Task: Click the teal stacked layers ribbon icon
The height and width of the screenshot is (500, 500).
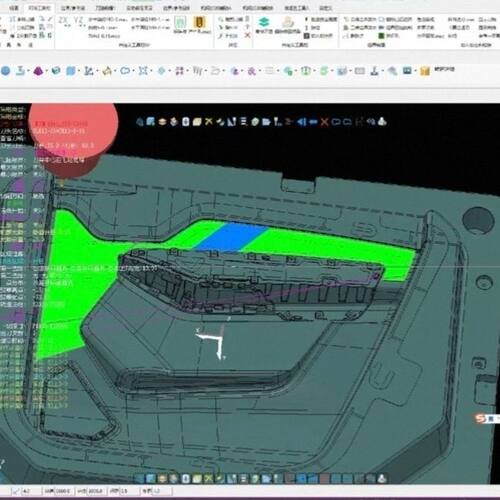Action: click(x=264, y=22)
